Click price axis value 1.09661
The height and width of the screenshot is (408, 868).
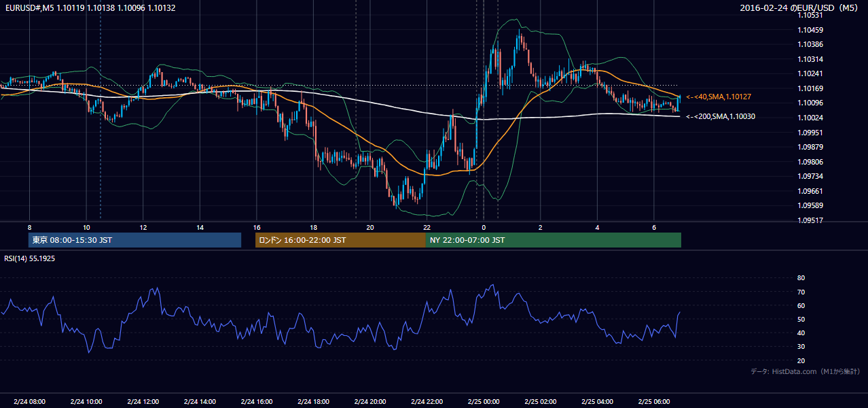(x=810, y=191)
